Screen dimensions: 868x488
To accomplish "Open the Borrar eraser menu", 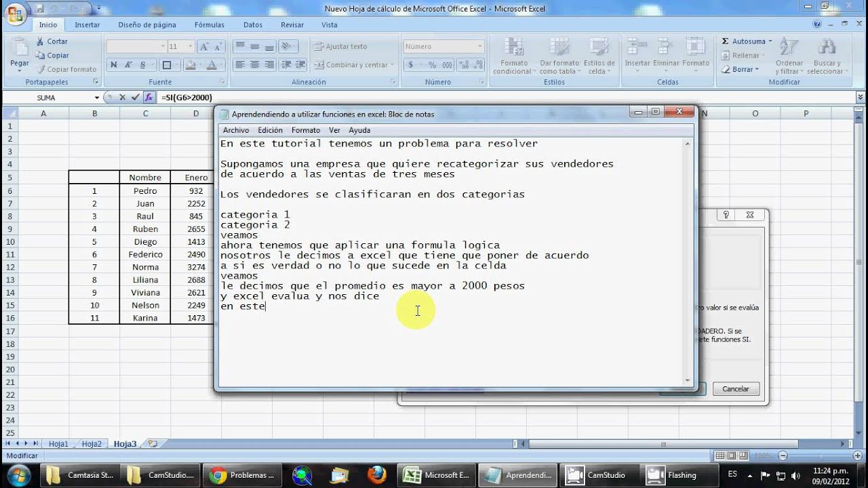I will pyautogui.click(x=742, y=69).
